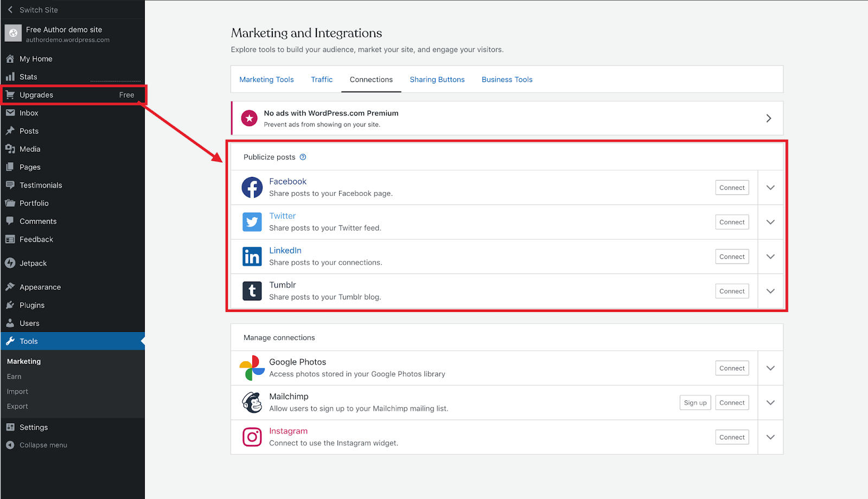Screen dimensions: 868x499
Task: Click the Upgrades cart icon
Action: (10, 94)
